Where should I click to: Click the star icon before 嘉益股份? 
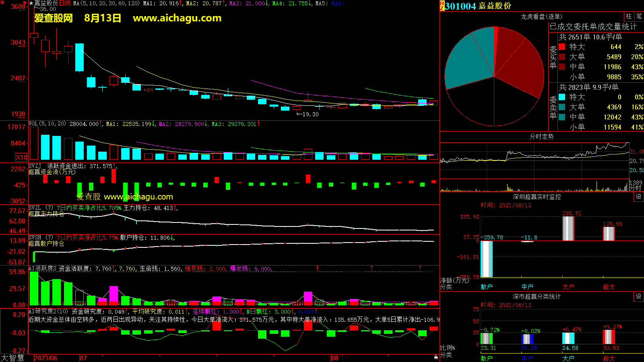[31, 3]
